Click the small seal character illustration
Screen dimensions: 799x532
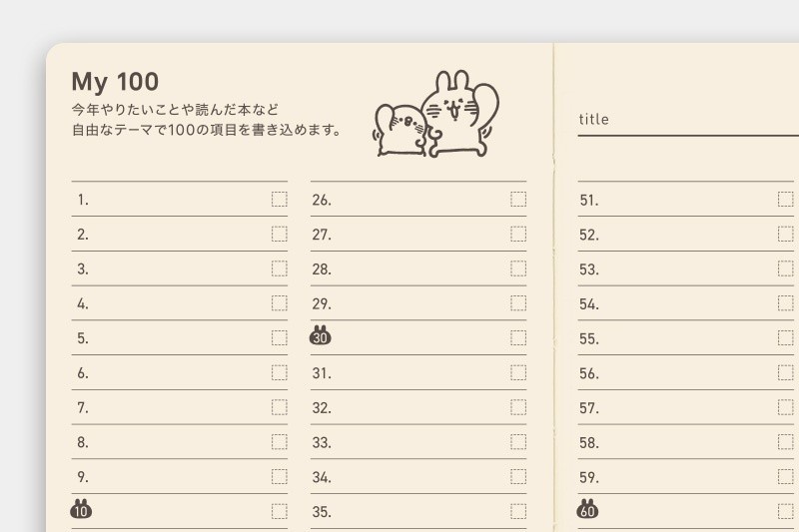point(400,130)
